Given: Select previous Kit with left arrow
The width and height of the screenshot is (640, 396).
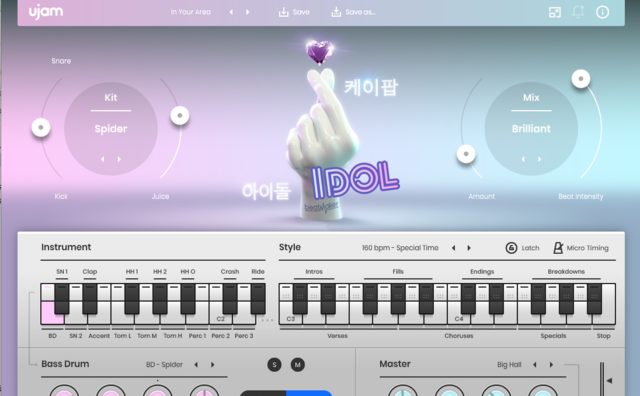Looking at the screenshot, I should (102, 159).
